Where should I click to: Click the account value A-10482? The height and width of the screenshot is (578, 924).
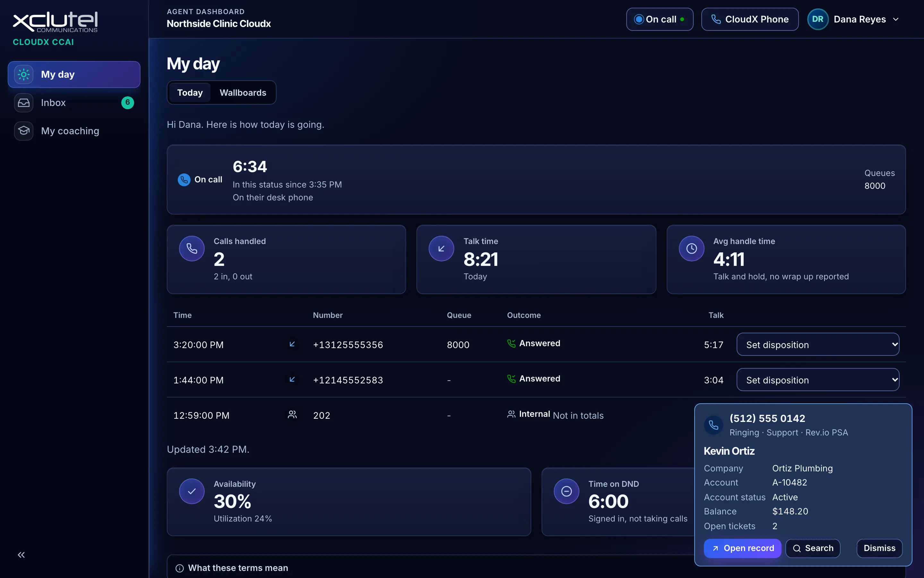point(790,482)
